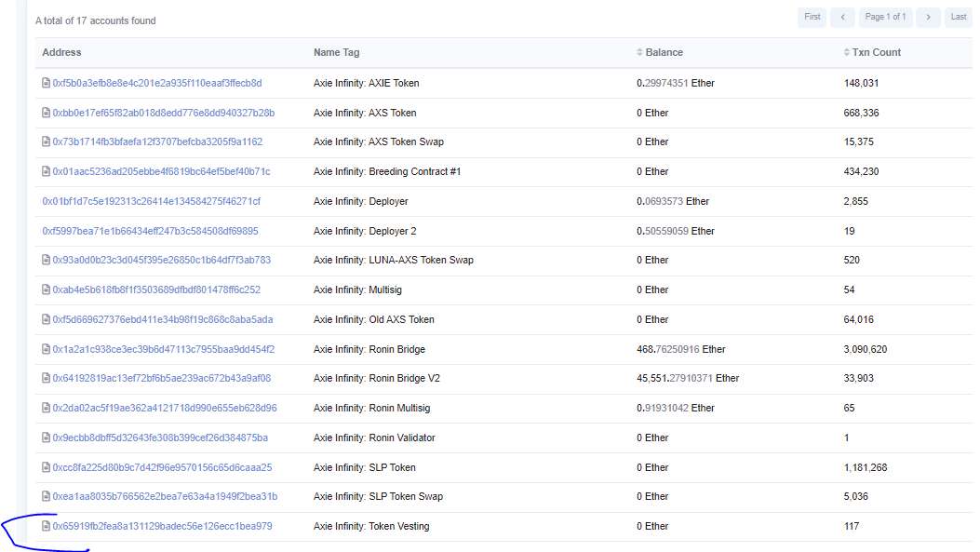The width and height of the screenshot is (980, 552).
Task: Go to next page chevron
Action: pyautogui.click(x=928, y=17)
